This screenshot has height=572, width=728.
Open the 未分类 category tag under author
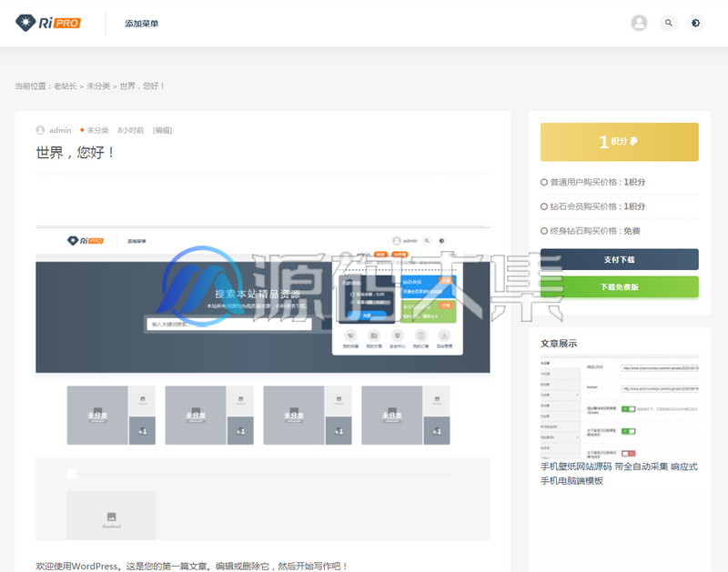(x=98, y=130)
